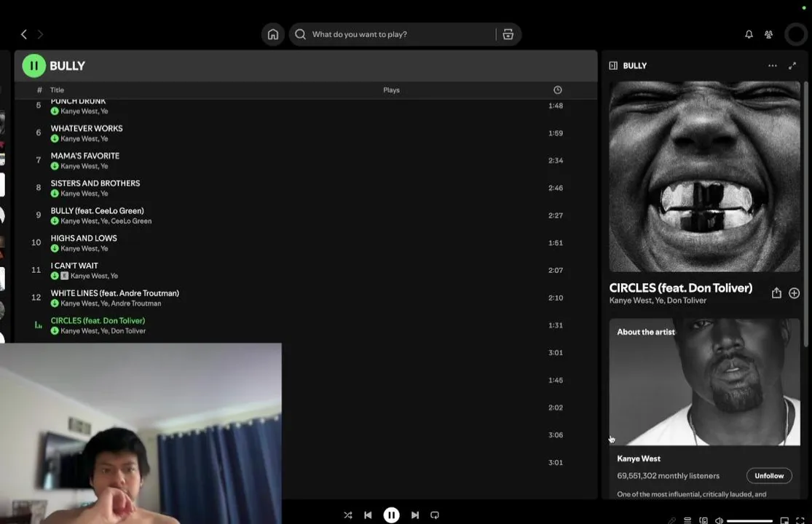Open the three-dot menu in BULLY panel
812x524 pixels.
(x=772, y=65)
